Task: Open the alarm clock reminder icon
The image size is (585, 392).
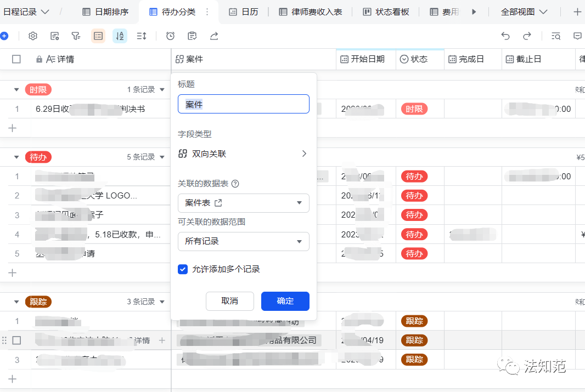Action: coord(170,36)
